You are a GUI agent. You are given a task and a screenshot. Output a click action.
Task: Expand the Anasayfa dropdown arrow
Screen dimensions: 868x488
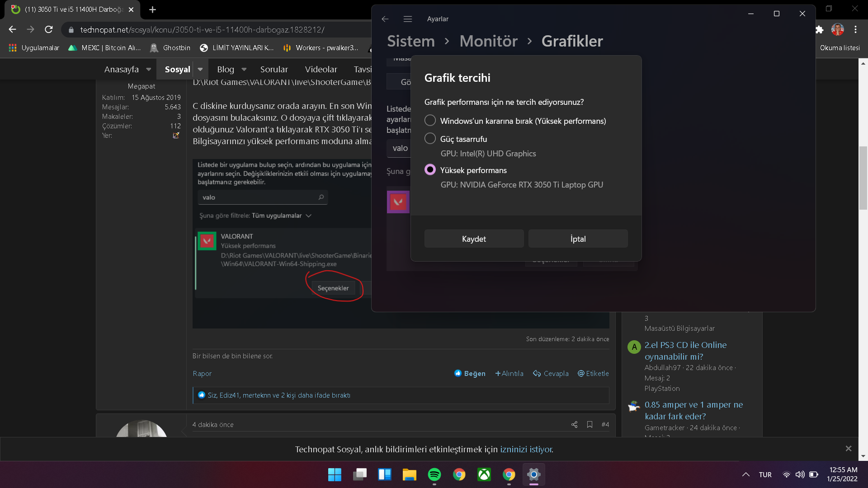pyautogui.click(x=148, y=70)
